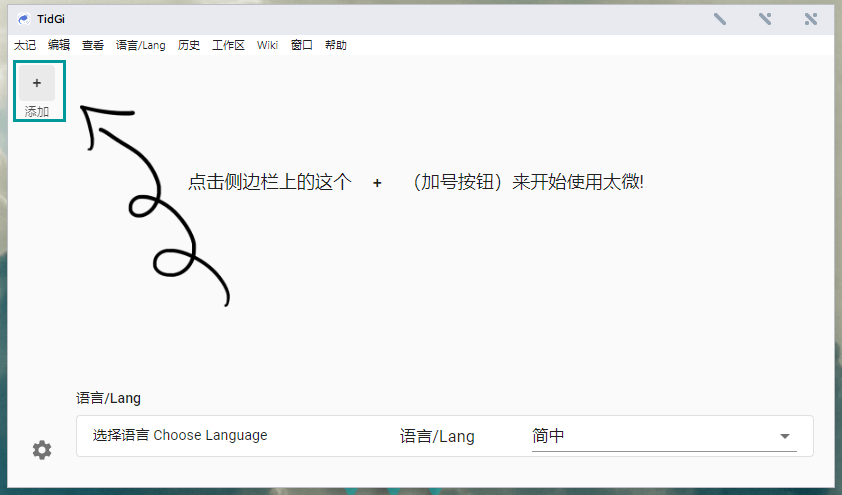Open the 编辑 menu
The width and height of the screenshot is (842, 495).
[59, 45]
